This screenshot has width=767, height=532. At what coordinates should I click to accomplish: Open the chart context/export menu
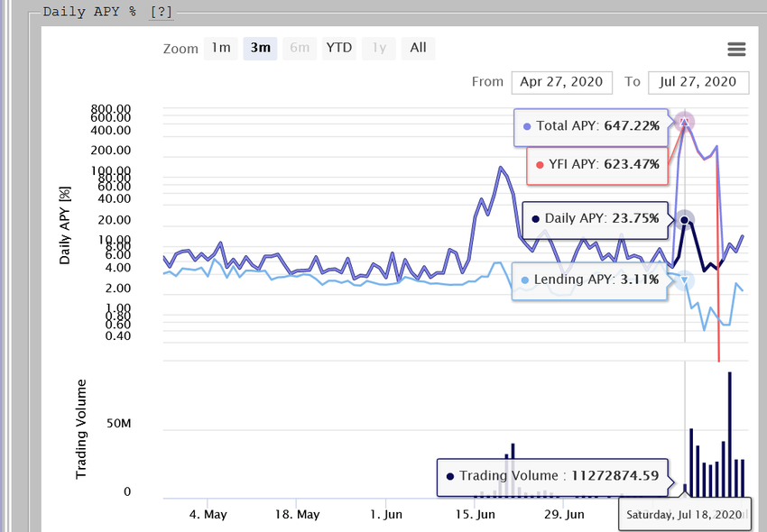(736, 50)
